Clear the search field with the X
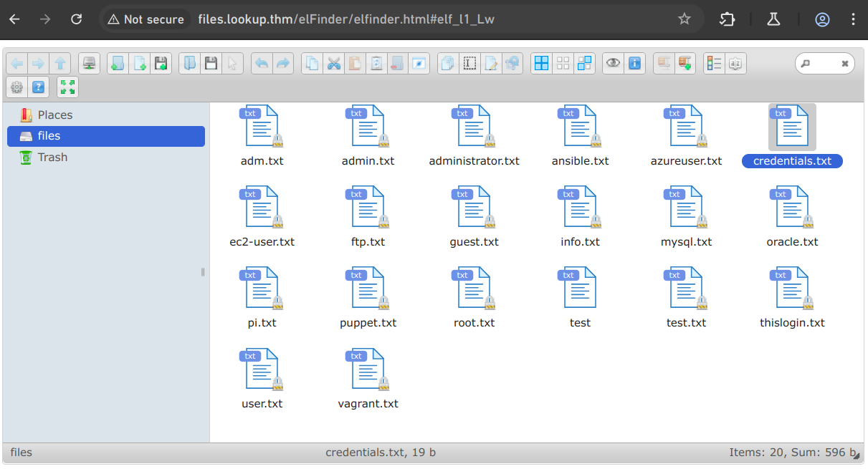This screenshot has height=469, width=868. click(845, 64)
